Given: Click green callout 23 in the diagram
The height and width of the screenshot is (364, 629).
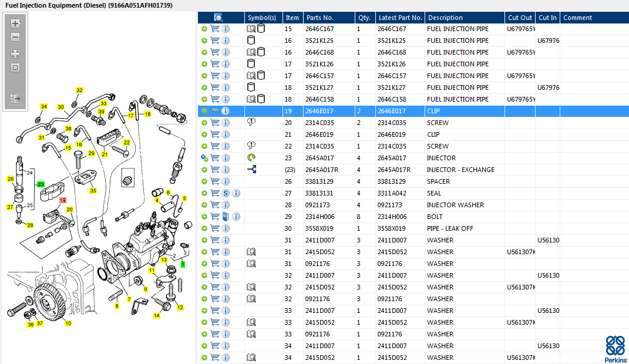Looking at the screenshot, I should point(41,184).
